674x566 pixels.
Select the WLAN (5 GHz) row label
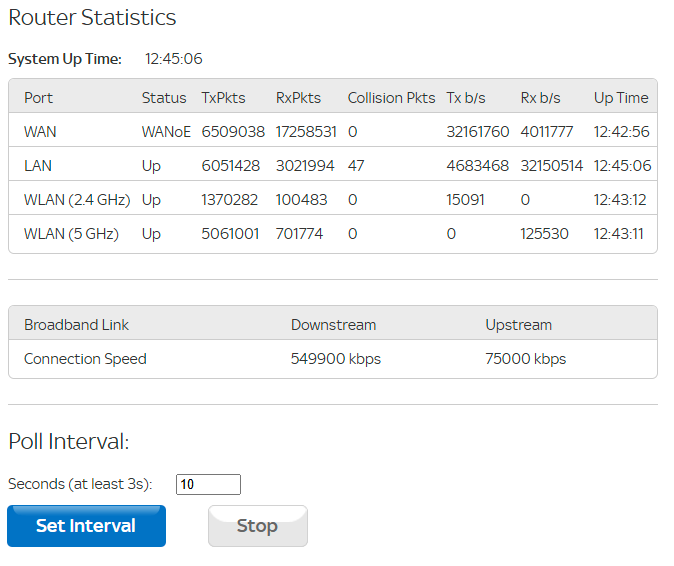click(71, 234)
